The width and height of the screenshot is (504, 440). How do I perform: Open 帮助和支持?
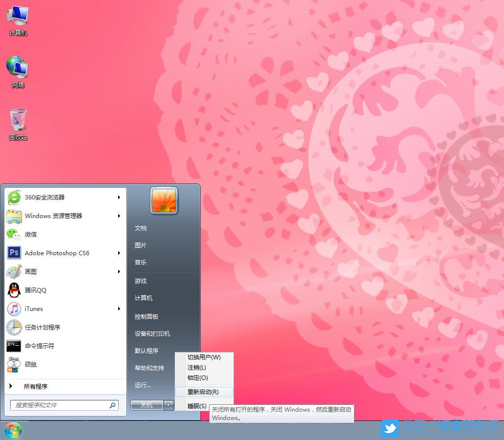pyautogui.click(x=149, y=368)
